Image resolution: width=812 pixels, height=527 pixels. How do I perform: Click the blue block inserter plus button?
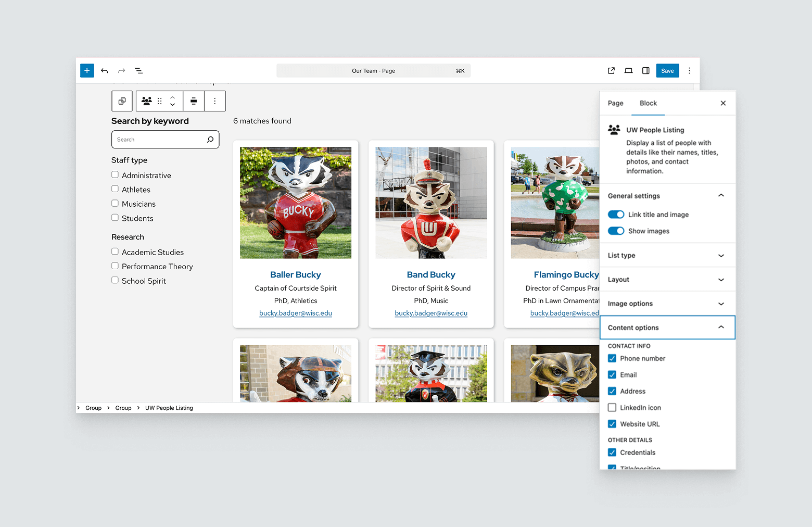point(87,70)
